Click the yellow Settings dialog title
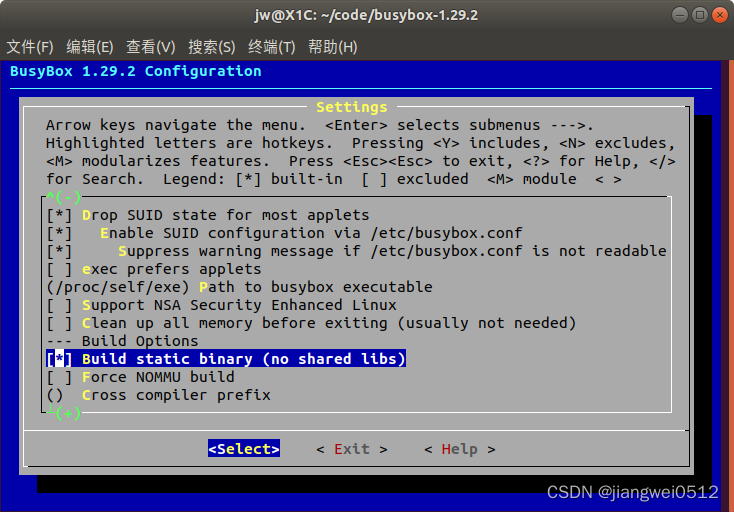The image size is (734, 512). coord(352,107)
